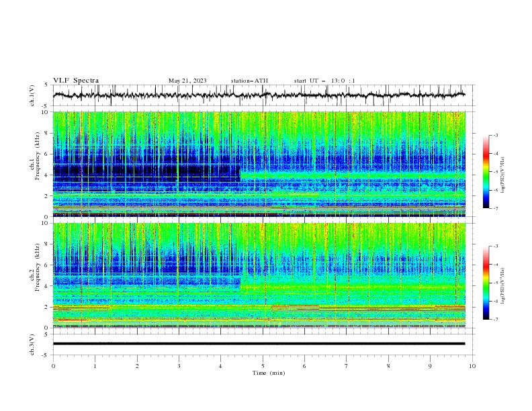Click the "-5" voltage tick on the ch.3(V) axis

coord(46,355)
